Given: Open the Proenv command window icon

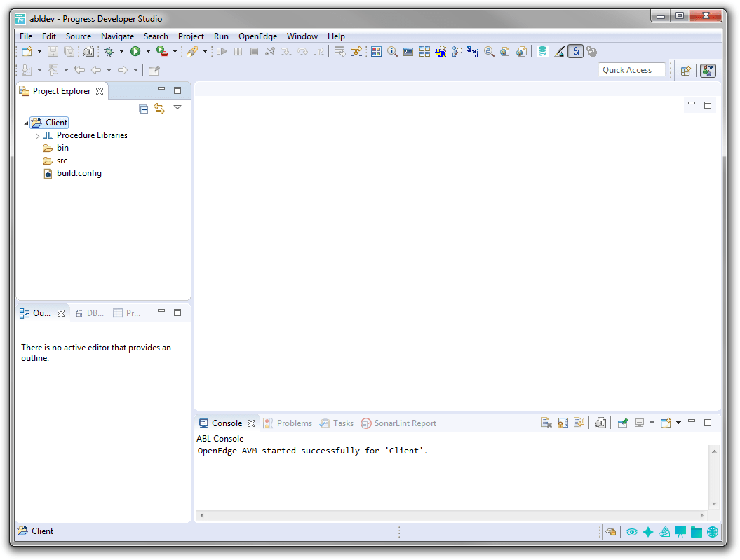Looking at the screenshot, I should point(408,52).
